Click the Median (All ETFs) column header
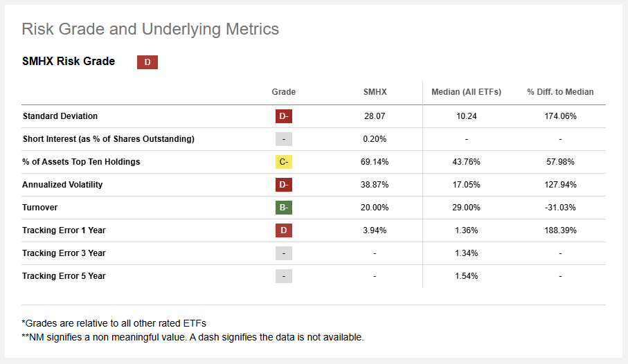 pos(466,92)
